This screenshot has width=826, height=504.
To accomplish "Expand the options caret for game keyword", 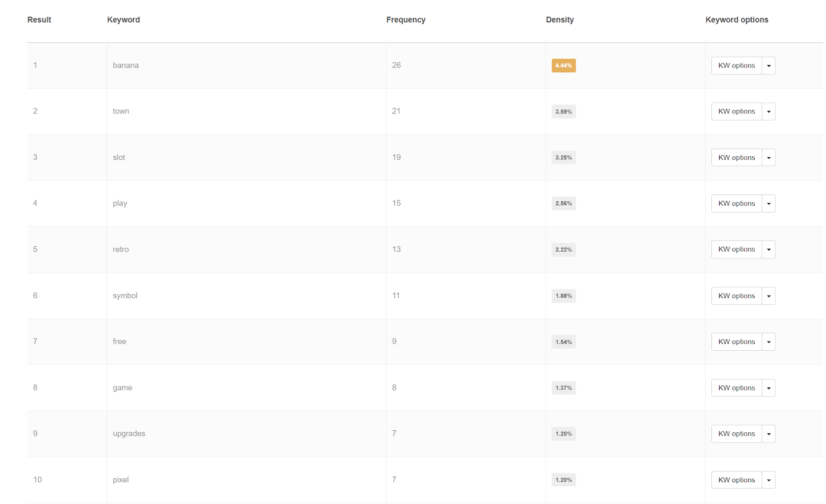I will (768, 388).
